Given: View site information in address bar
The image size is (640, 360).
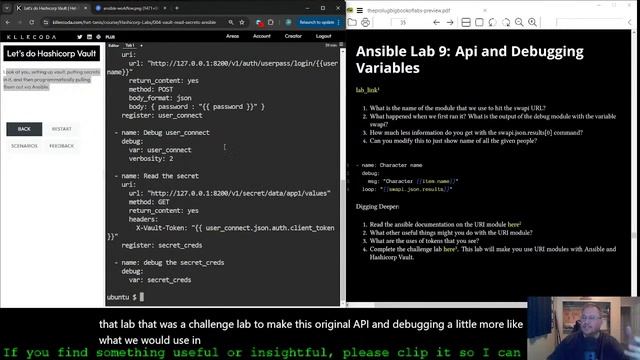Looking at the screenshot, I should [46, 22].
